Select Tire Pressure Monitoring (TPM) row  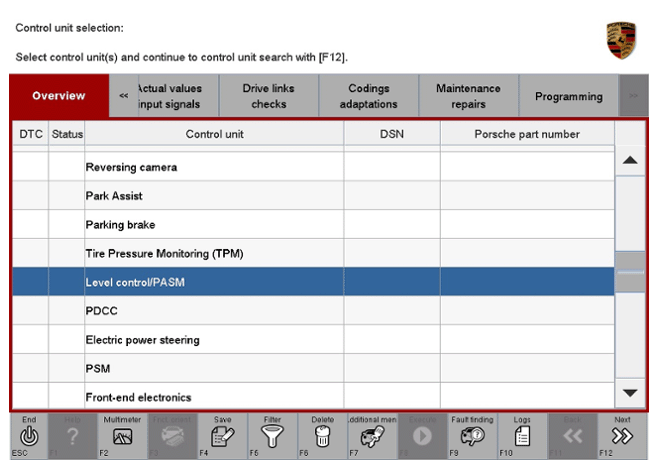point(313,253)
